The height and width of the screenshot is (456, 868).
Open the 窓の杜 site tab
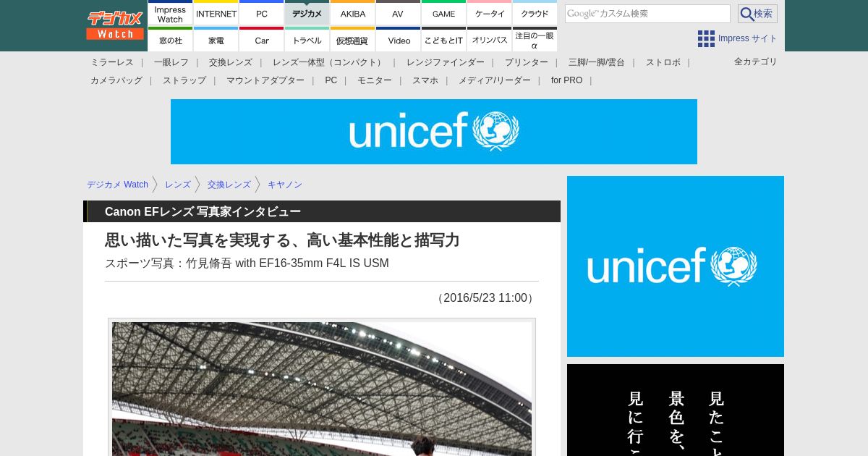coord(170,40)
